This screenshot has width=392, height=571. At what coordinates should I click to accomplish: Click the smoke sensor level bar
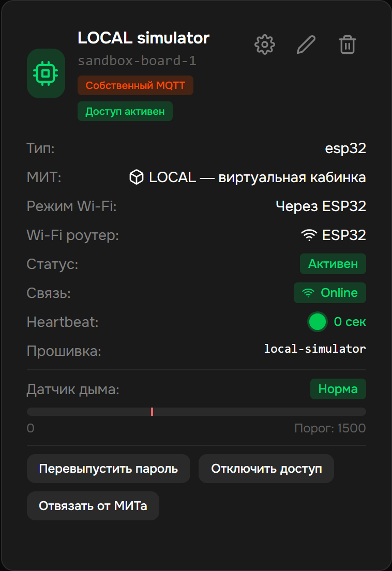pos(196,412)
